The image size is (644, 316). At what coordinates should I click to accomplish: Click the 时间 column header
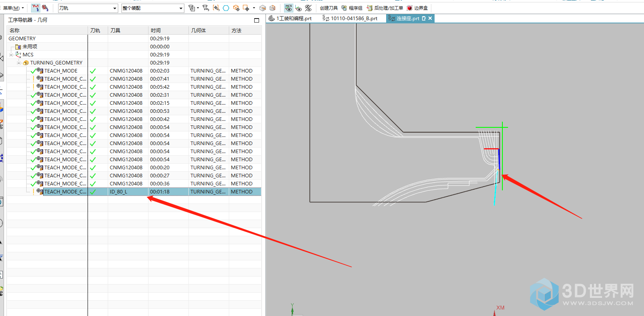[168, 31]
